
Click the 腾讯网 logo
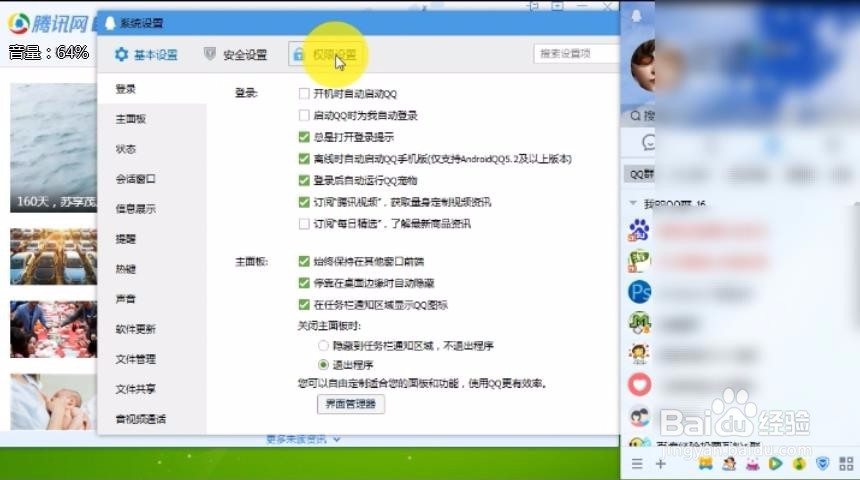(48, 23)
